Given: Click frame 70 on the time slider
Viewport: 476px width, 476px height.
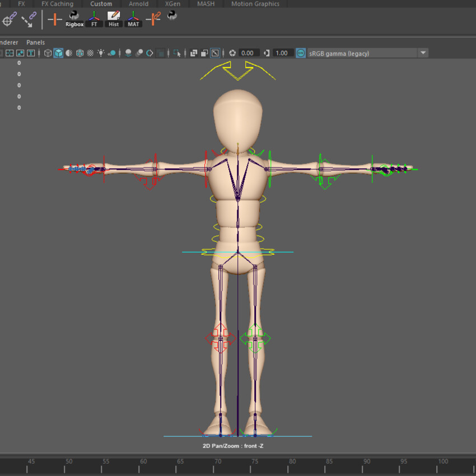Looking at the screenshot, I should (217, 464).
